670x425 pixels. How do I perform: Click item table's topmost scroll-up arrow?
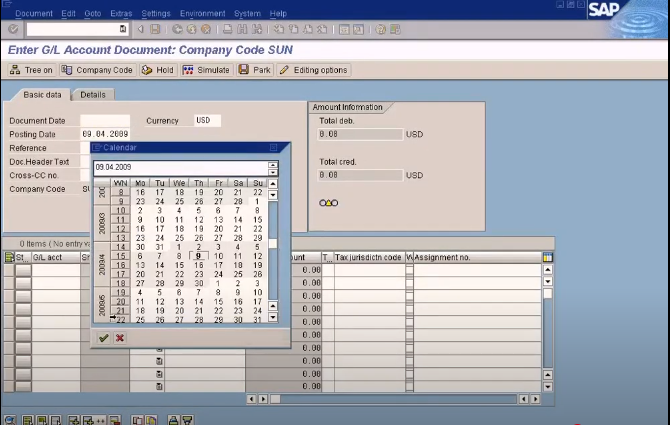tap(547, 270)
